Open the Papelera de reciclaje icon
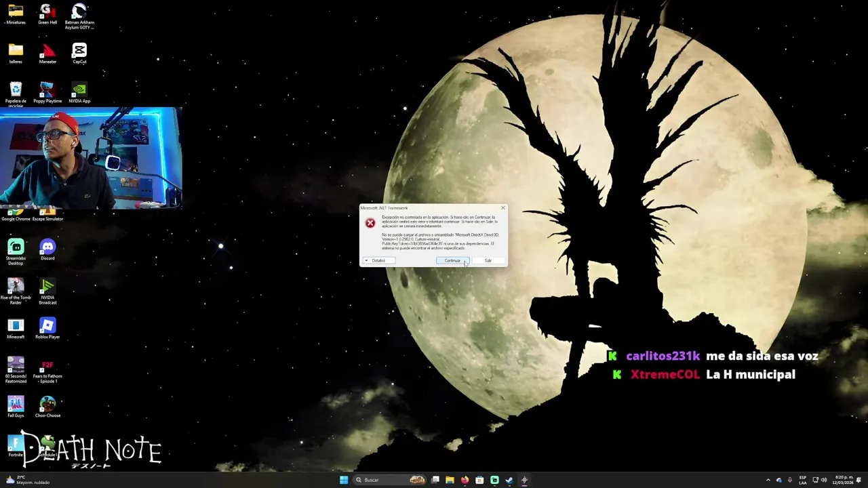The image size is (868, 488). tap(16, 94)
